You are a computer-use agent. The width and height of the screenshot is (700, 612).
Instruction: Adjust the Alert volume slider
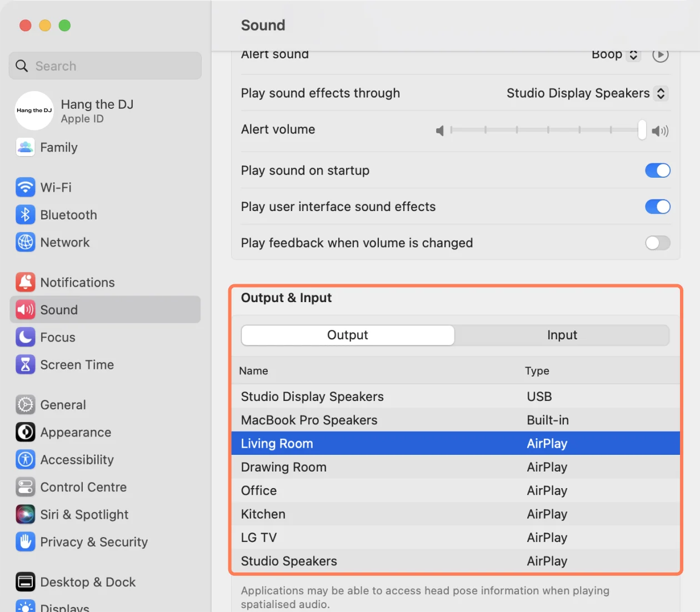click(547, 130)
